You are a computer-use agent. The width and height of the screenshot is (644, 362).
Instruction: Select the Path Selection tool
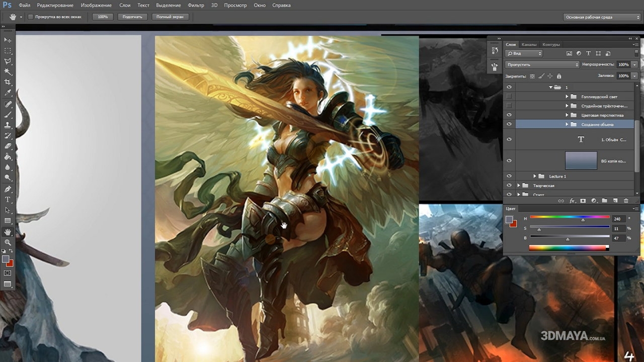(8, 210)
